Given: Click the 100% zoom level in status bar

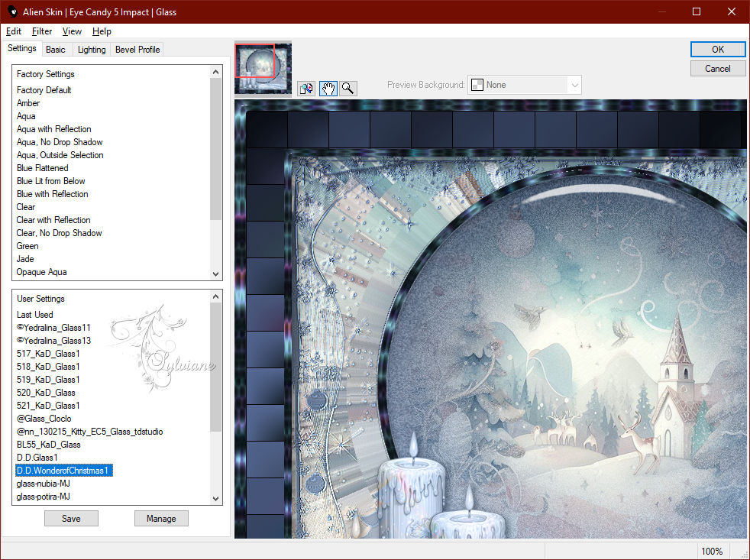Looking at the screenshot, I should coord(712,551).
